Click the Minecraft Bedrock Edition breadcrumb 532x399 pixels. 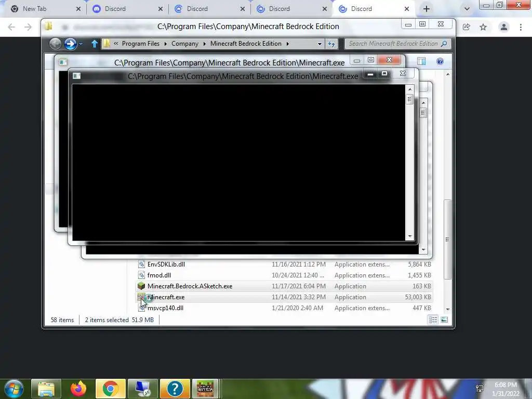tap(246, 44)
